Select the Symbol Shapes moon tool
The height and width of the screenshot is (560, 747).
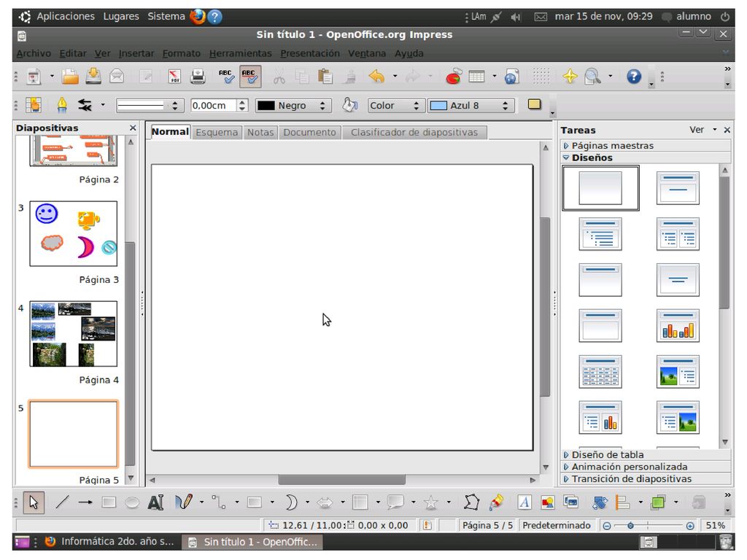click(290, 502)
